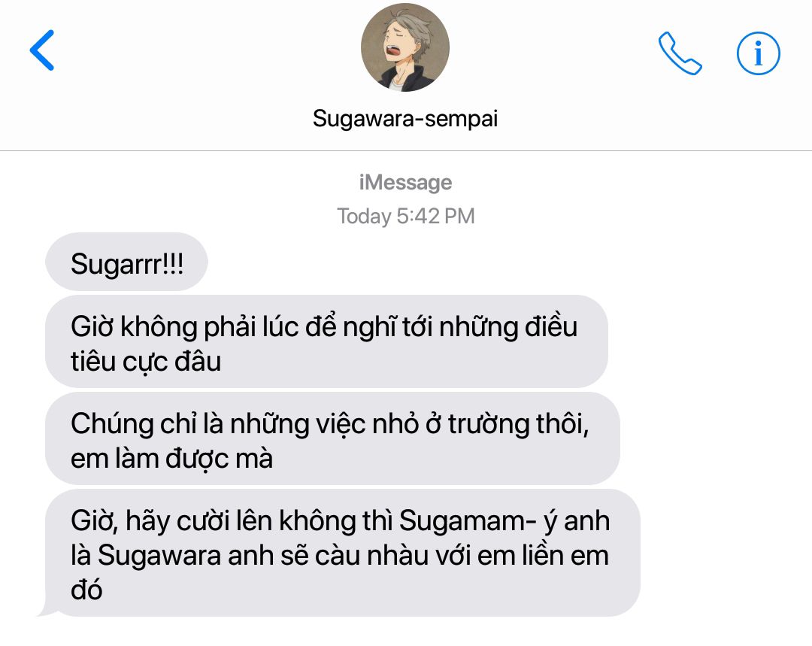812x646 pixels.
Task: Click the word trường thôi in third bubble
Action: [x=518, y=423]
